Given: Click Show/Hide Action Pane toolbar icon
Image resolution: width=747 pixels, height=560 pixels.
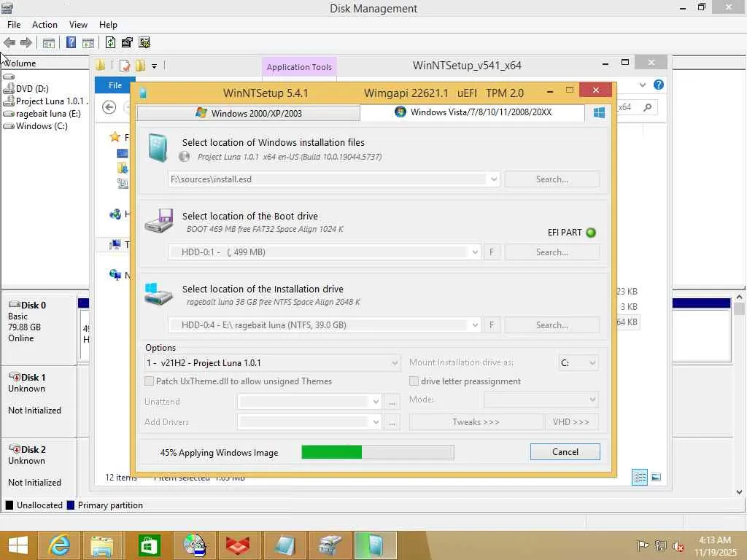Looking at the screenshot, I should [88, 43].
